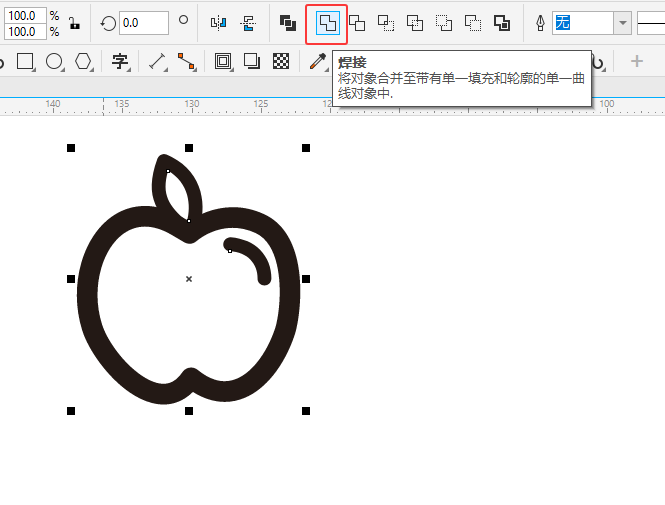Select the Text tool (字)
The image size is (665, 505).
(120, 61)
